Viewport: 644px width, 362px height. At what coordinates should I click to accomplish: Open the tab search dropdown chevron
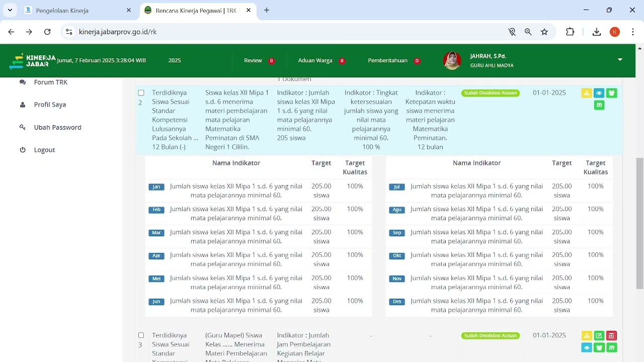(x=10, y=10)
